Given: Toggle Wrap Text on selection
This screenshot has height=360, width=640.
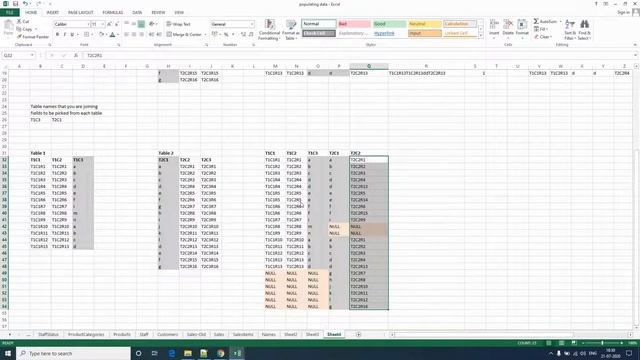Looking at the screenshot, I should [178, 24].
